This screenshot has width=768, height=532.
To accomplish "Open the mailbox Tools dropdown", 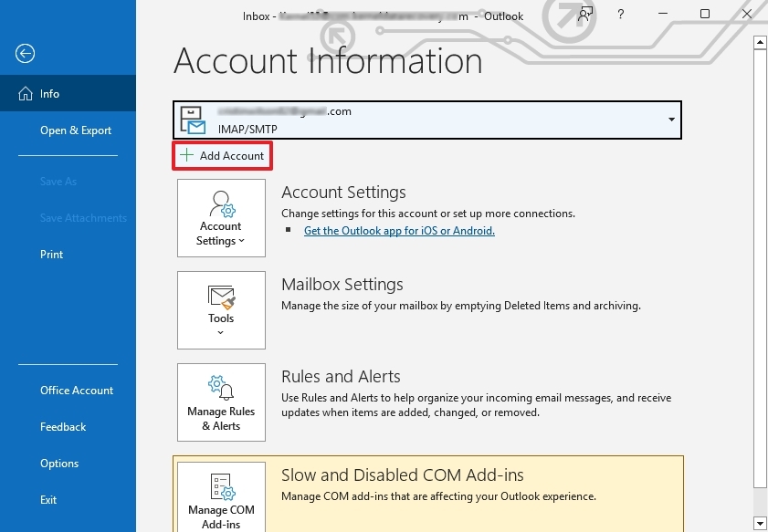I will tap(221, 310).
